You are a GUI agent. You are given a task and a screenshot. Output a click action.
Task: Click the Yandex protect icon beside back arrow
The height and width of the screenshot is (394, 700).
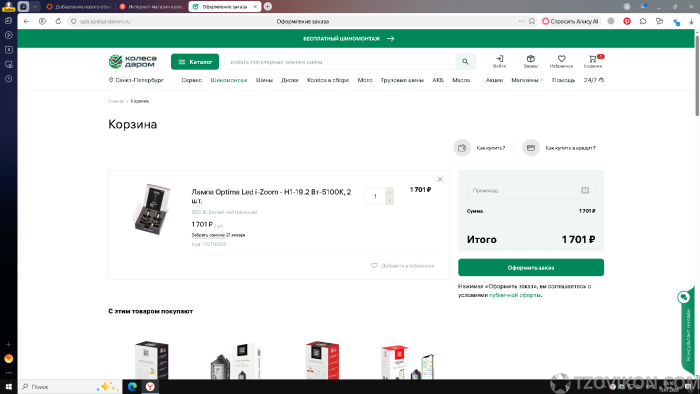[x=42, y=21]
